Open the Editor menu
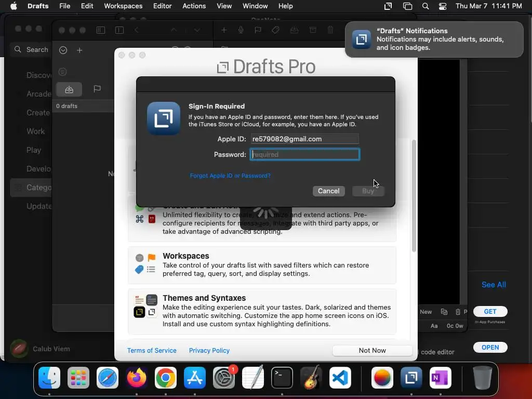This screenshot has width=532, height=399. pos(162,6)
